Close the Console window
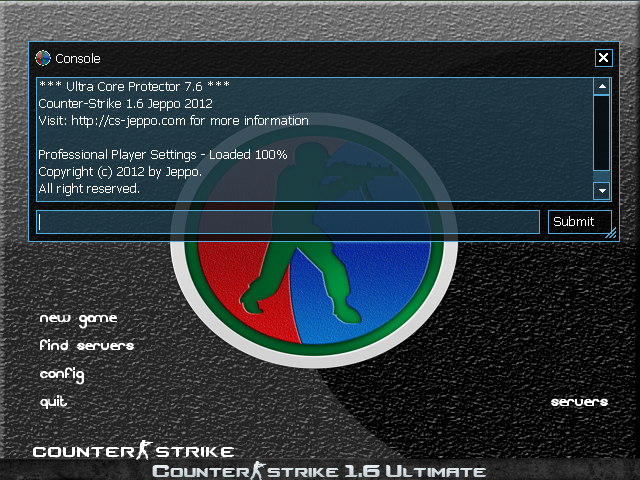The width and height of the screenshot is (640, 480). [x=603, y=58]
